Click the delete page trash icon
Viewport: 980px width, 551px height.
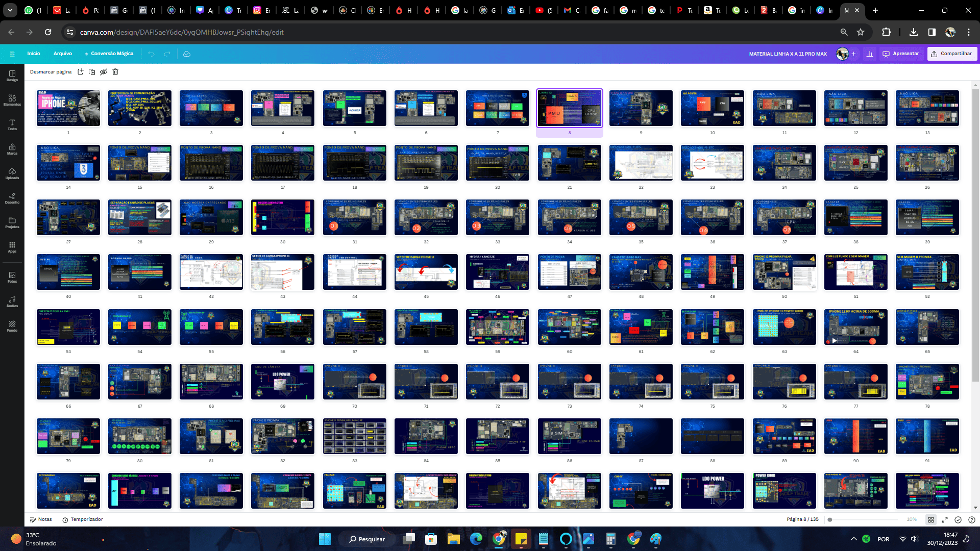(x=115, y=72)
